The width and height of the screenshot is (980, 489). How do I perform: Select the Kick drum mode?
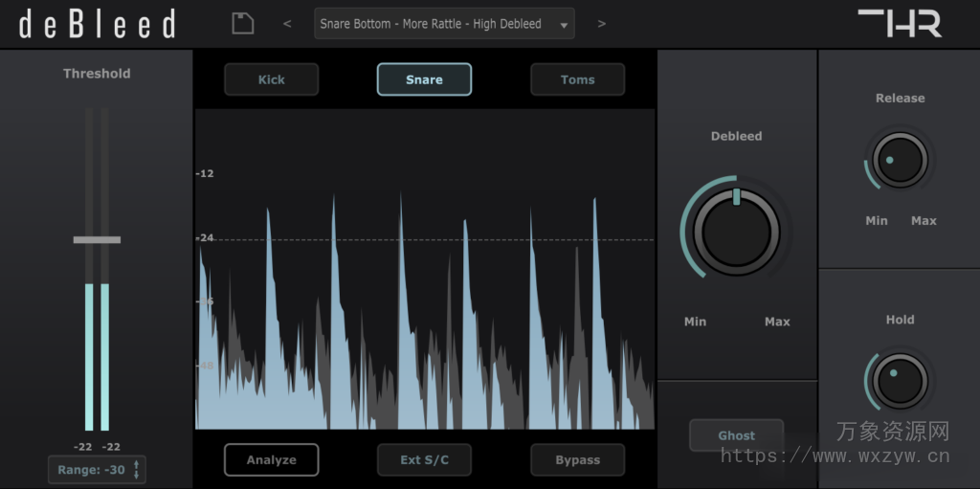pyautogui.click(x=271, y=79)
